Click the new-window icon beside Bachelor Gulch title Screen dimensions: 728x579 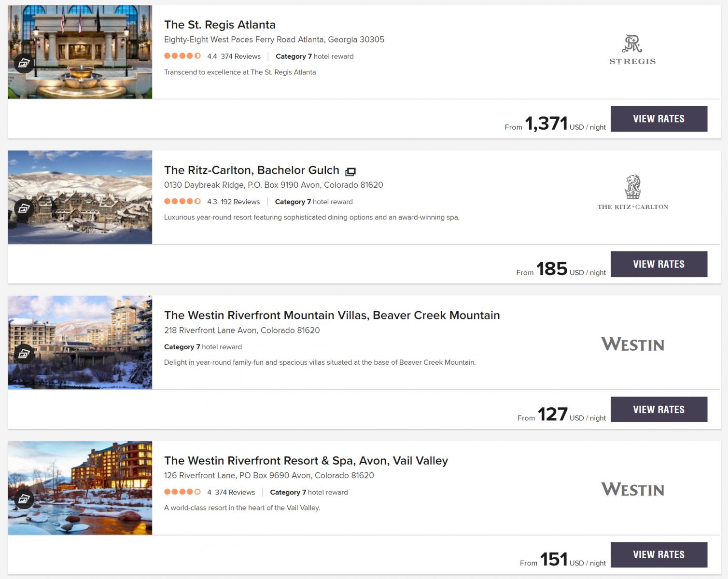point(350,171)
